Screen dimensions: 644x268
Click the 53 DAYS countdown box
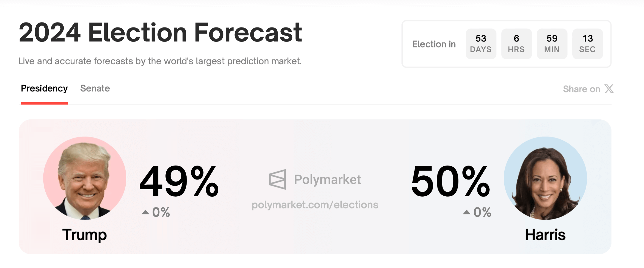(x=481, y=44)
